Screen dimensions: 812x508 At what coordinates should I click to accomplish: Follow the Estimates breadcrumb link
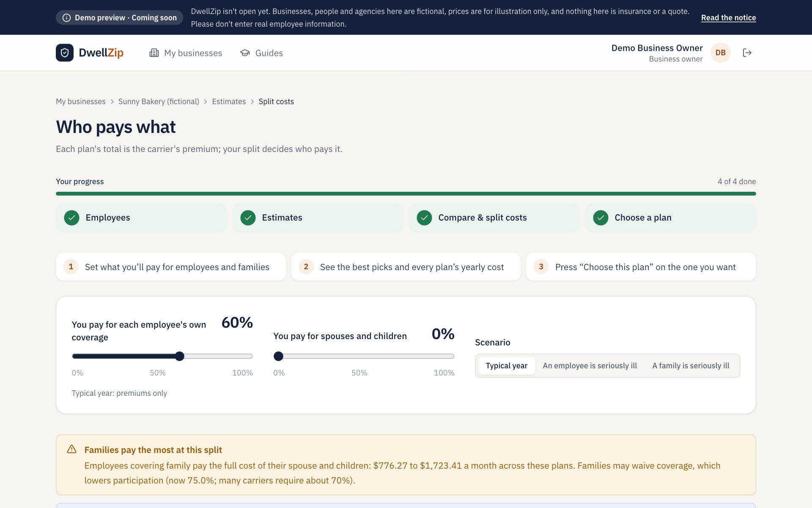coord(229,102)
